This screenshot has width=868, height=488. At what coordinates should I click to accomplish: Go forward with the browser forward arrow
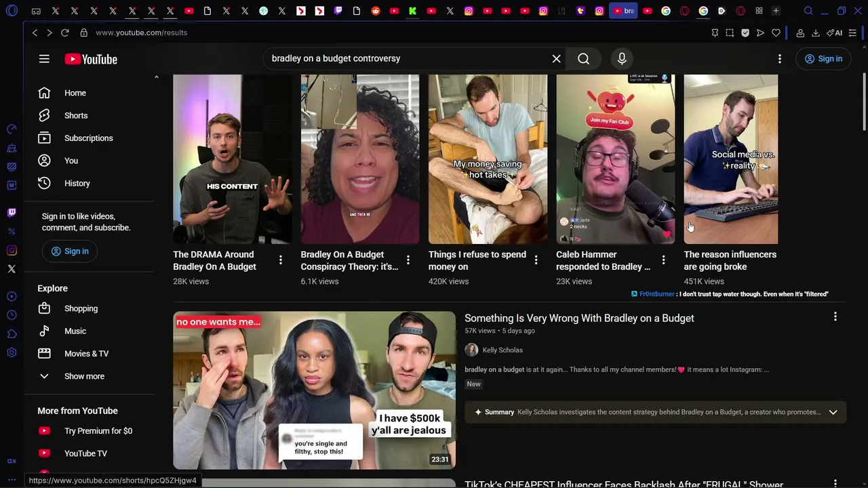[50, 33]
